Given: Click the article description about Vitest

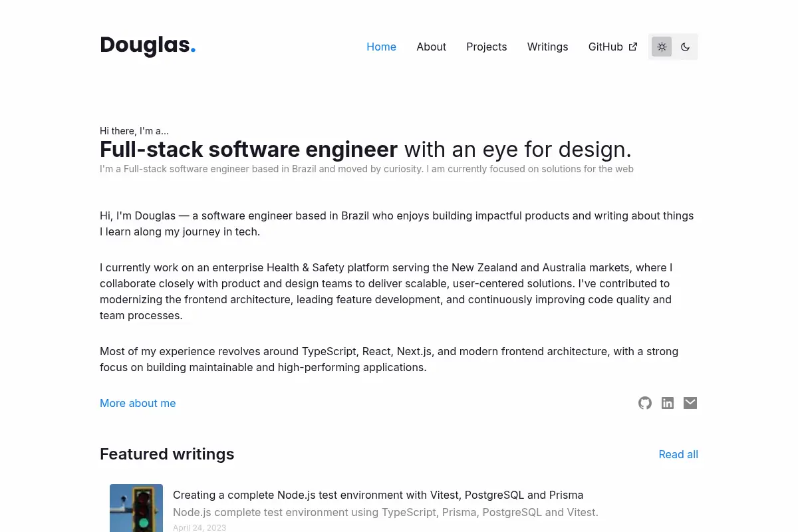Looking at the screenshot, I should point(386,512).
